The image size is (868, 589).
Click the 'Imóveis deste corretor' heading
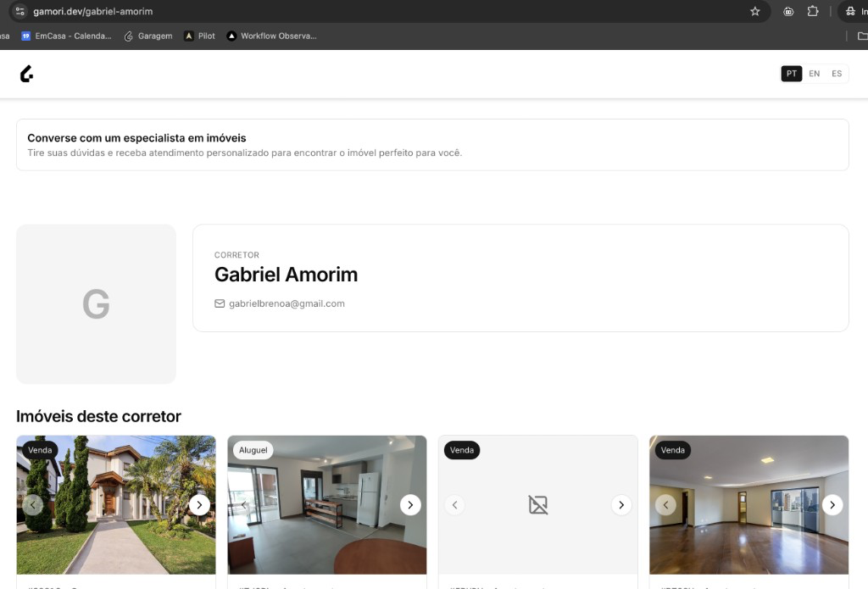[98, 416]
